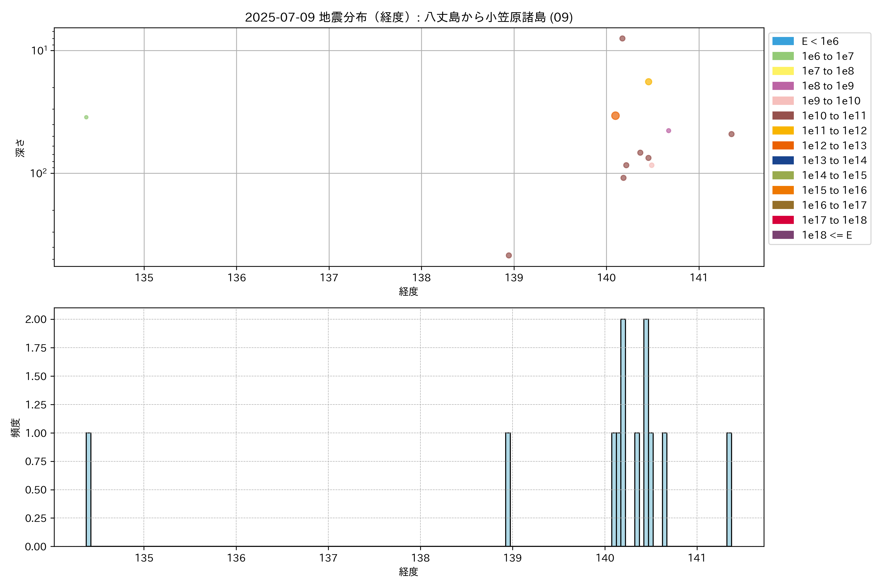Click the topmost brown scatter point above 10¹

(x=622, y=39)
